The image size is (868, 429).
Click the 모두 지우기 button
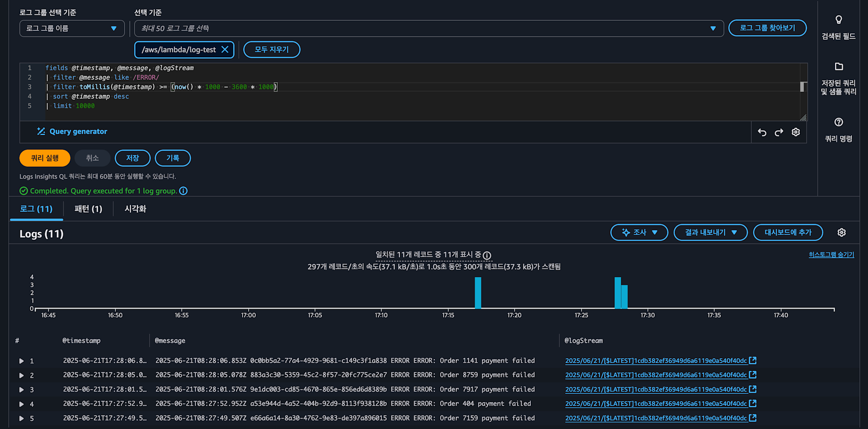point(272,49)
